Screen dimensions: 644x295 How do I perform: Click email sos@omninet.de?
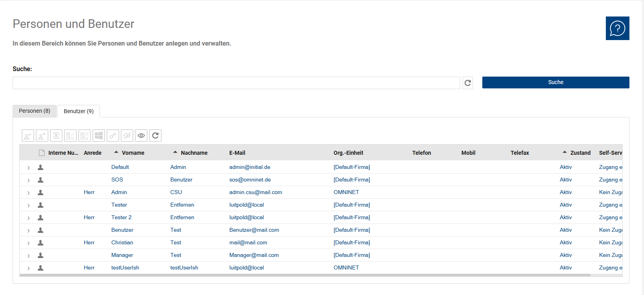[x=250, y=180]
